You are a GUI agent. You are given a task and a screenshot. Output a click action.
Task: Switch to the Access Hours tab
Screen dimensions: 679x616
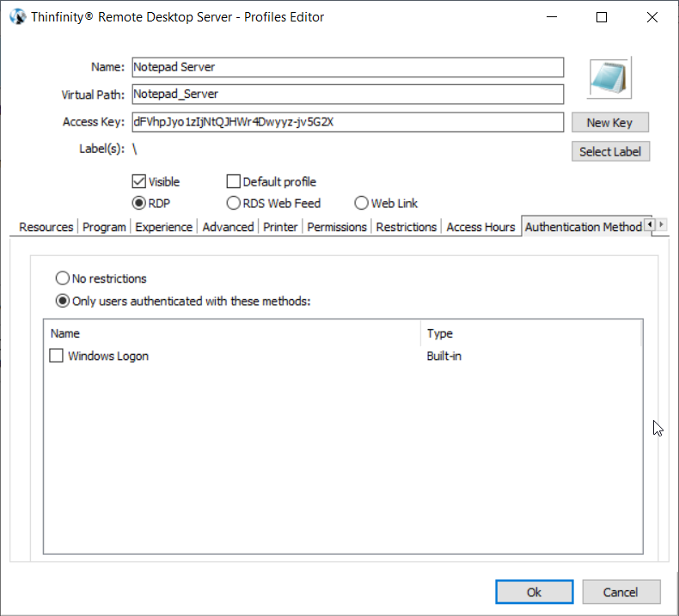(480, 227)
